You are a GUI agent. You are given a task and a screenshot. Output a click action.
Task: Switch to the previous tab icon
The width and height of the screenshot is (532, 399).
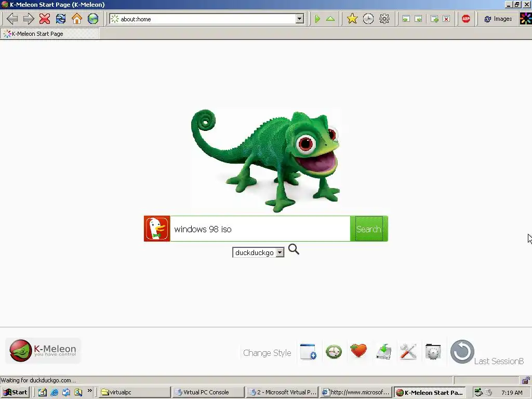(406, 19)
